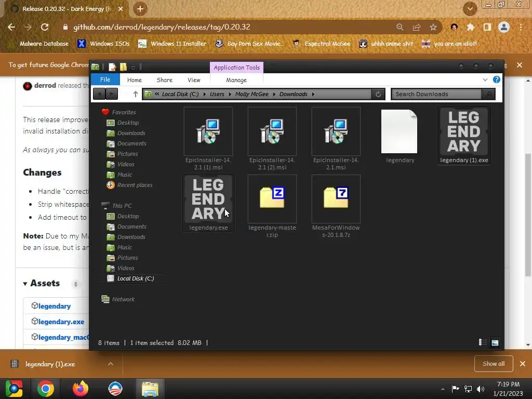Open File Explorer taskbar icon
The height and width of the screenshot is (399, 532).
[150, 389]
